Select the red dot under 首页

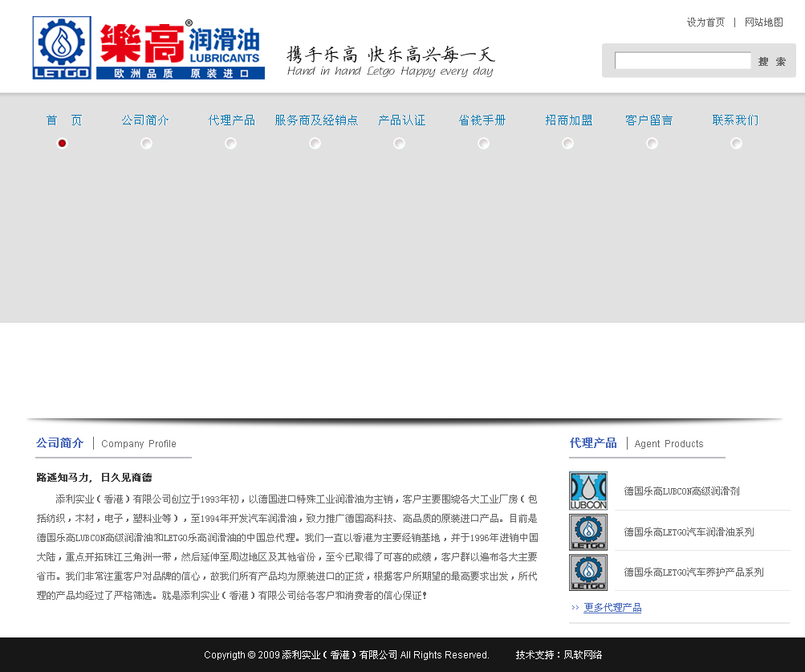click(x=63, y=143)
